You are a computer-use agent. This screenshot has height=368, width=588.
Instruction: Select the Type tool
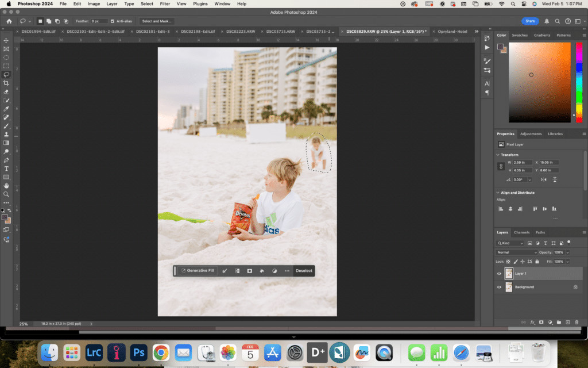(6, 168)
